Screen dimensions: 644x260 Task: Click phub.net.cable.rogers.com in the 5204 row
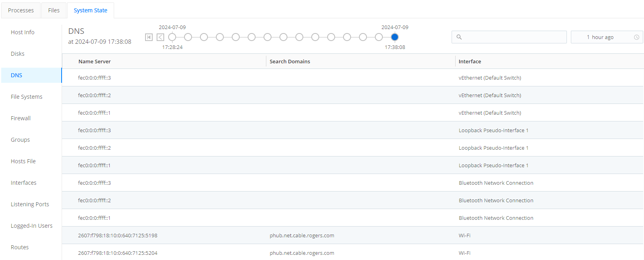(302, 253)
